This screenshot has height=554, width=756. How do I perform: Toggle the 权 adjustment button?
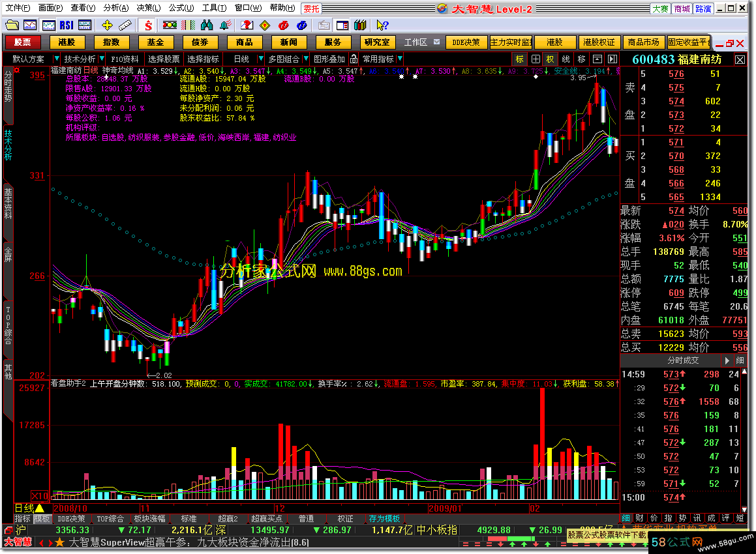point(551,59)
